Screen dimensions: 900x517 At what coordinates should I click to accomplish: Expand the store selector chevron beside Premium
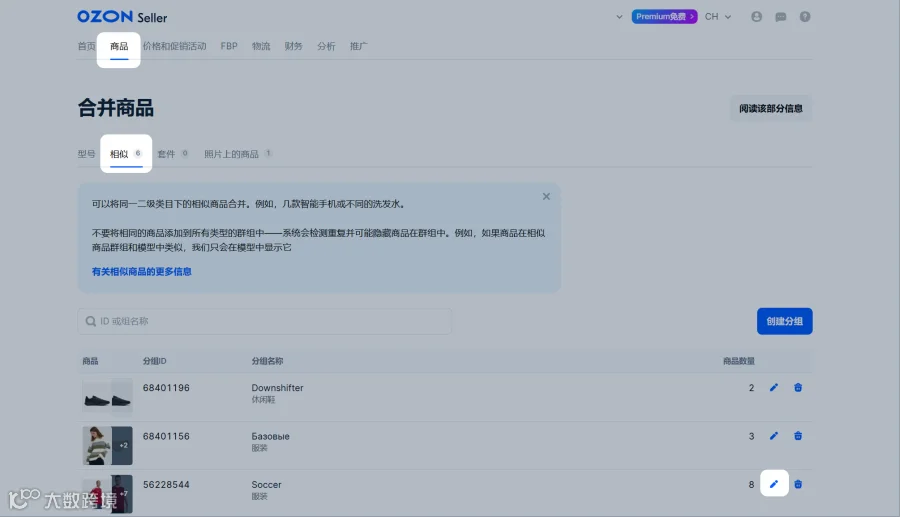click(x=619, y=17)
